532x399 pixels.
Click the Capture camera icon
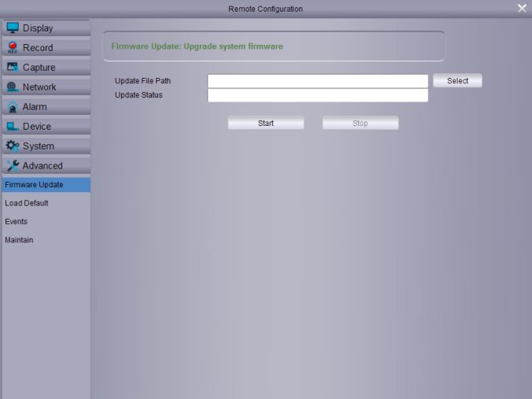pyautogui.click(x=13, y=67)
